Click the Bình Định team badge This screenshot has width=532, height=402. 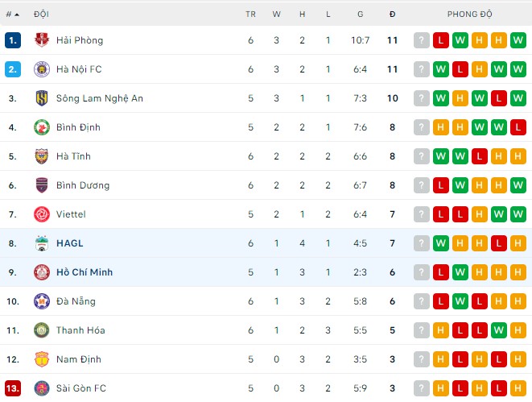point(42,127)
